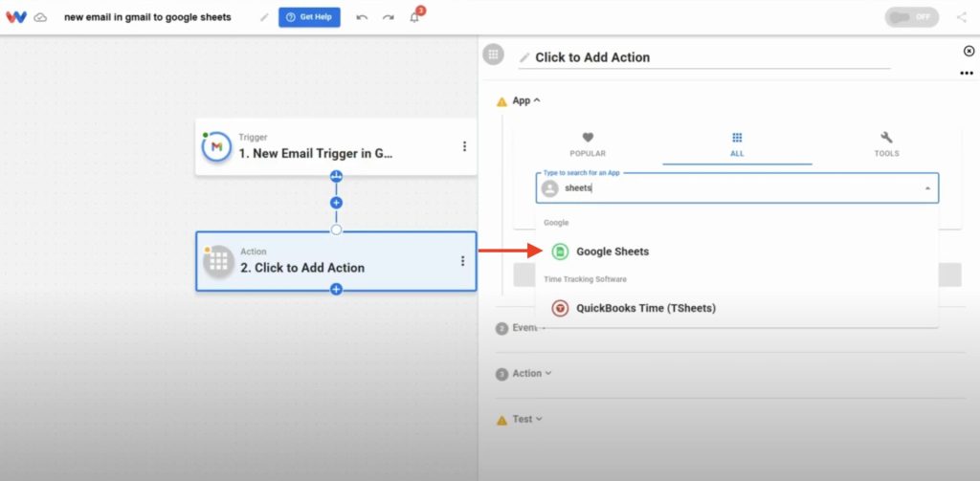Switch to the All apps tab
The image size is (980, 481).
pyautogui.click(x=737, y=145)
